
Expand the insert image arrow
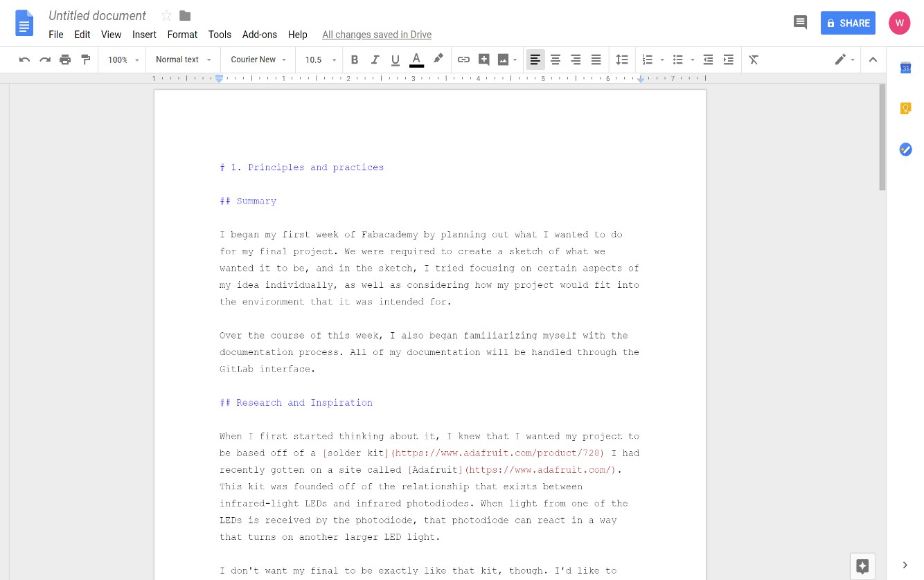[515, 60]
